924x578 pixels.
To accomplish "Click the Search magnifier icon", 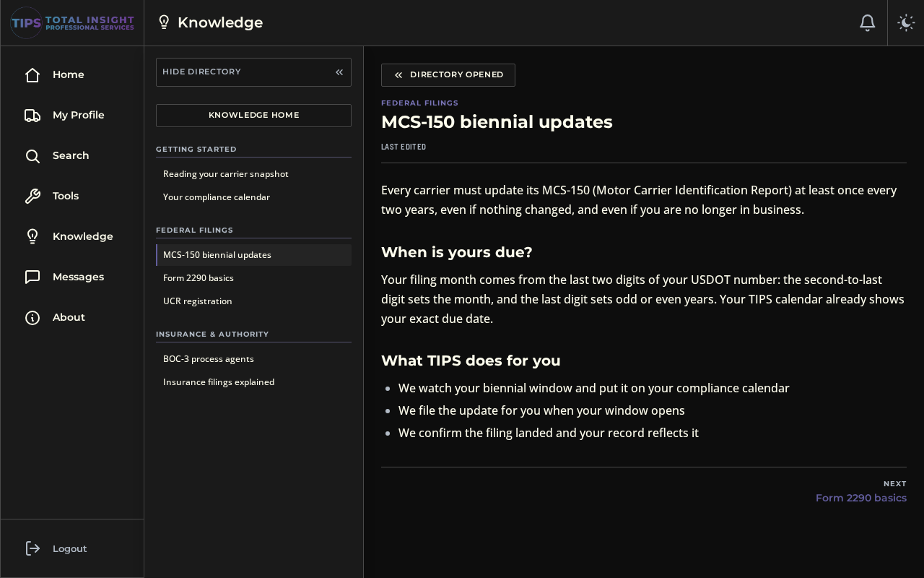I will (32, 155).
